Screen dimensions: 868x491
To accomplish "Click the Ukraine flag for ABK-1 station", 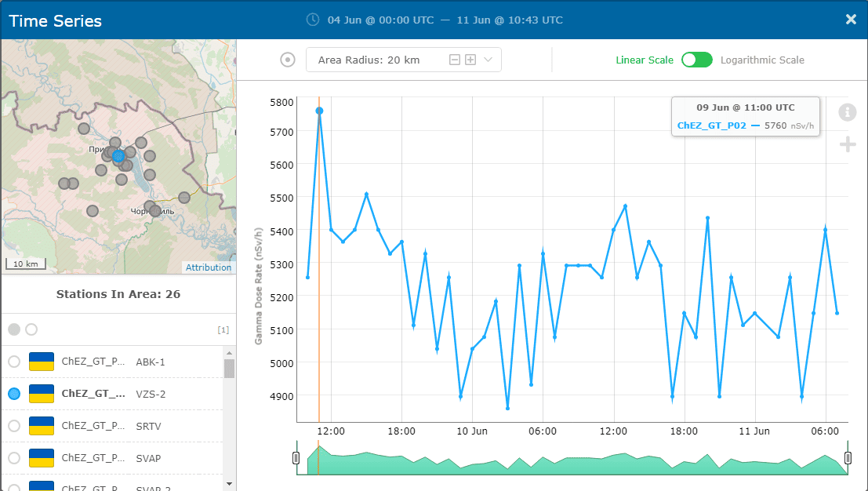I will [x=41, y=362].
